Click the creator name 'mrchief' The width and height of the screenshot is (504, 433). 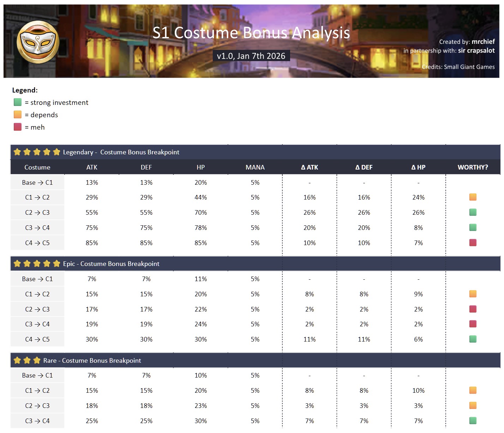tap(483, 42)
